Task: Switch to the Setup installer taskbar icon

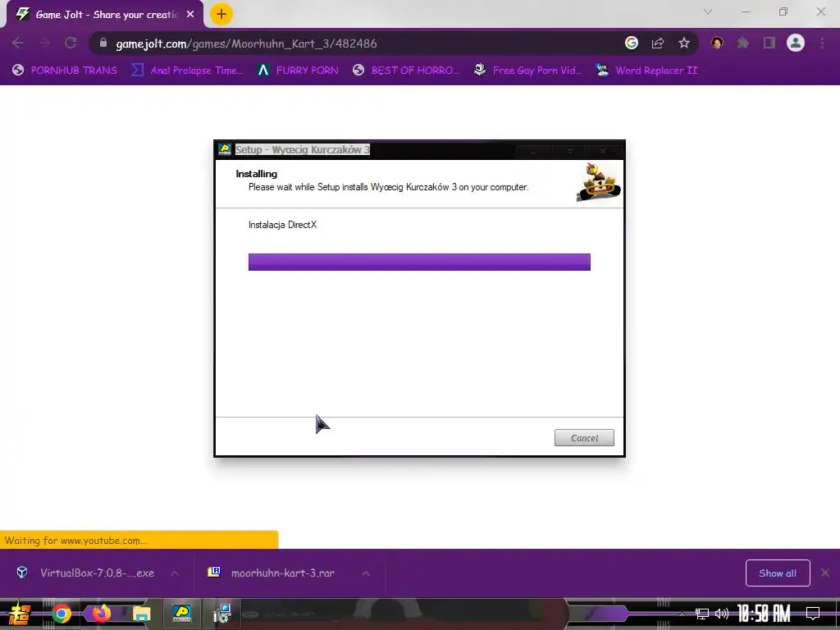Action: pyautogui.click(x=181, y=614)
